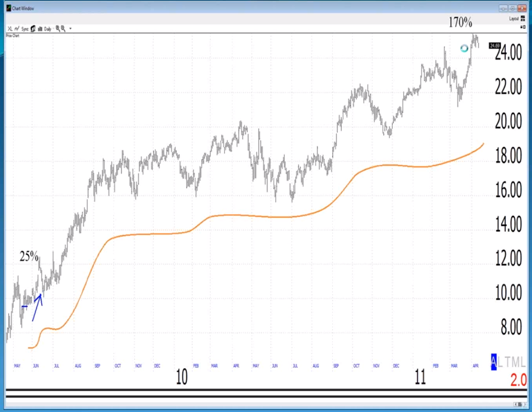
Task: Click the small pane icon below Layout
Action: point(523,27)
